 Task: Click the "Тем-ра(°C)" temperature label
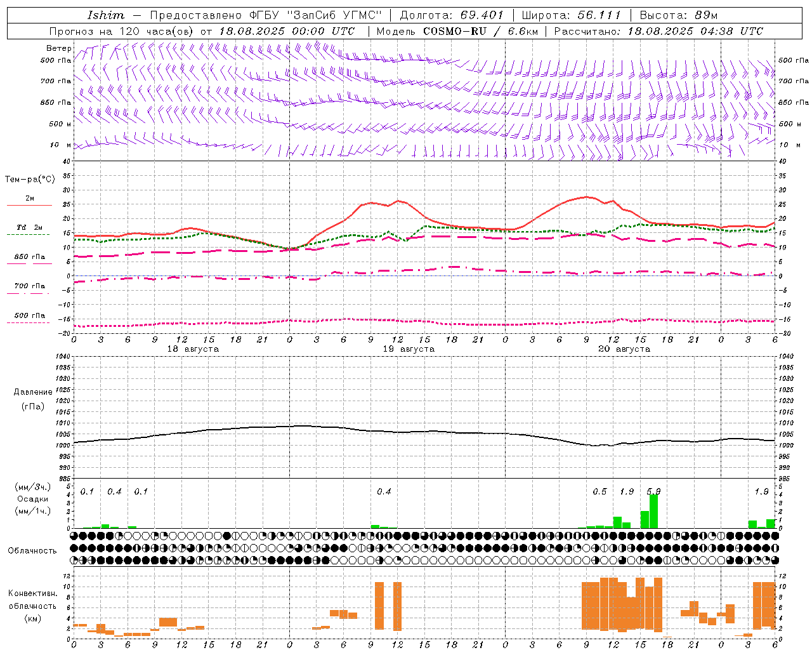tap(30, 180)
